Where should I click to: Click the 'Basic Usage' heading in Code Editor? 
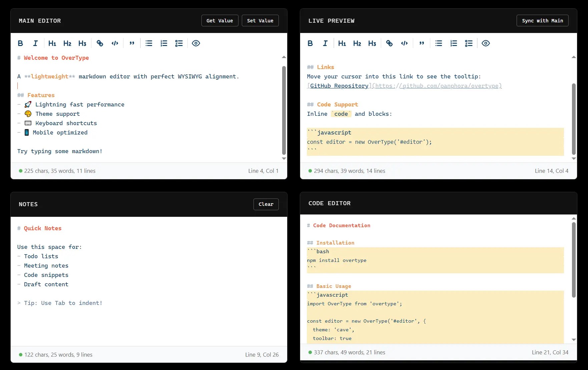[x=334, y=286]
